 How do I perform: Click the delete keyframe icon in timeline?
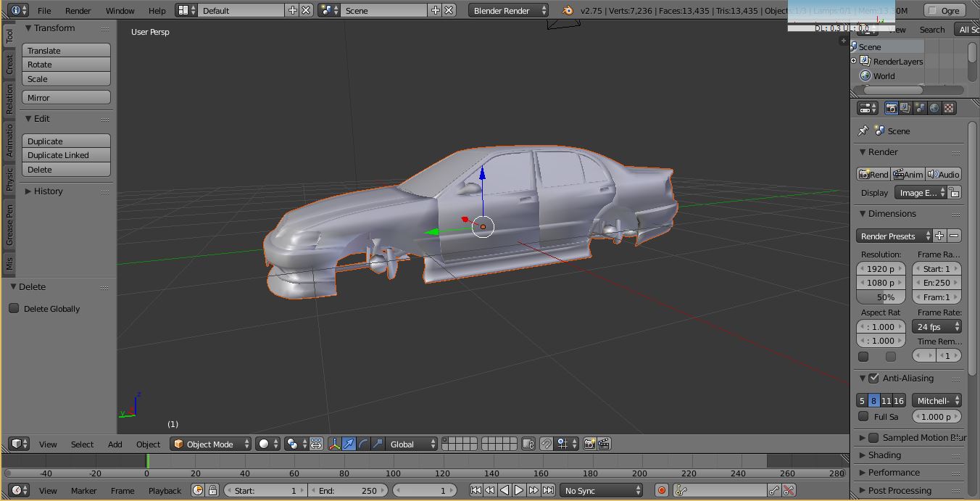tap(789, 491)
